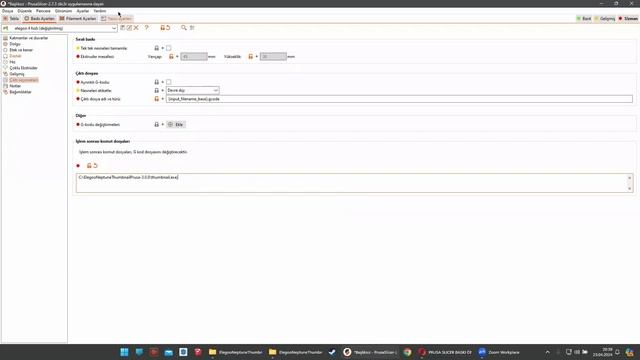
Task: Select Çoklu Ekstrüder in sidebar
Action: coord(23,68)
